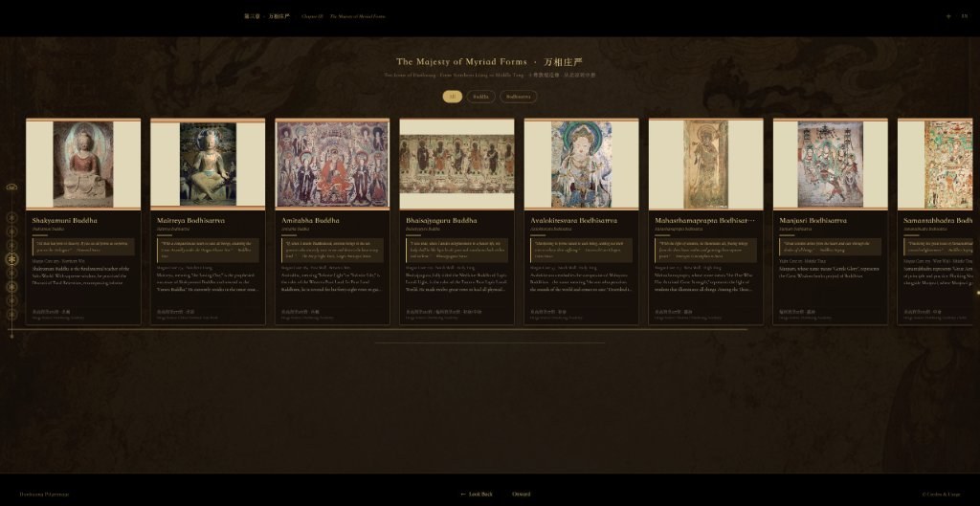Click the description paragraph in Manjusri card
This screenshot has width=980, height=506.
tap(830, 273)
